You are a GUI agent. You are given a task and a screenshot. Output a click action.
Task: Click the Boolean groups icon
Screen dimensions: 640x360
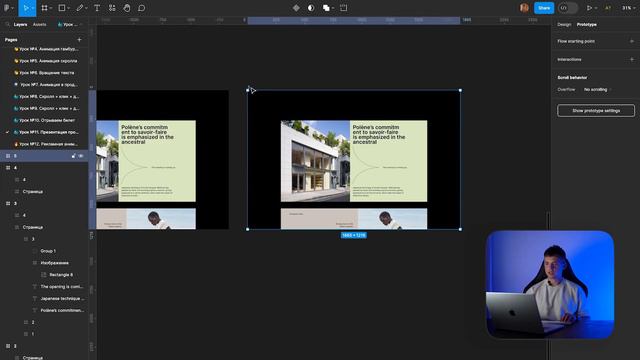point(326,8)
